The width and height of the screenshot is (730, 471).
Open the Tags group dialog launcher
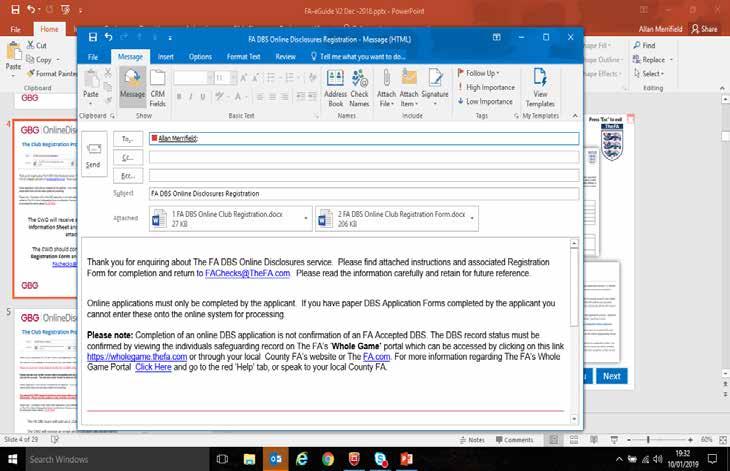pyautogui.click(x=516, y=116)
